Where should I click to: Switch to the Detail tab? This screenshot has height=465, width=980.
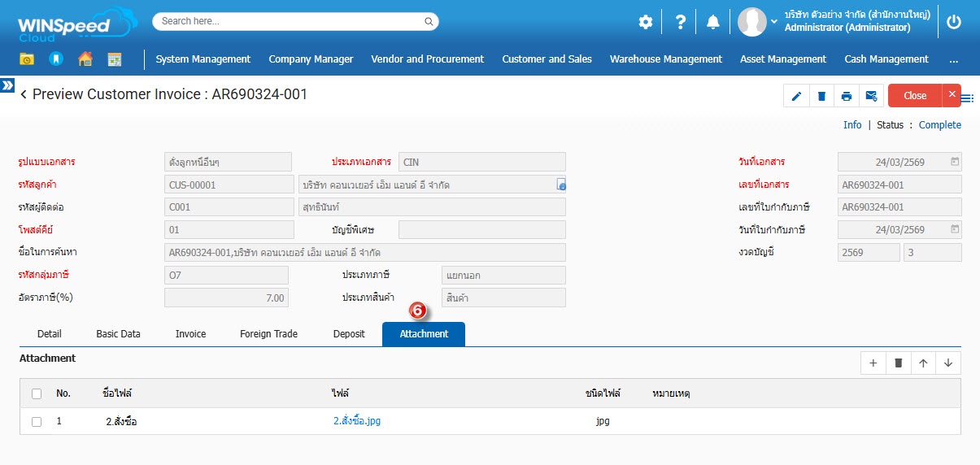(x=50, y=334)
